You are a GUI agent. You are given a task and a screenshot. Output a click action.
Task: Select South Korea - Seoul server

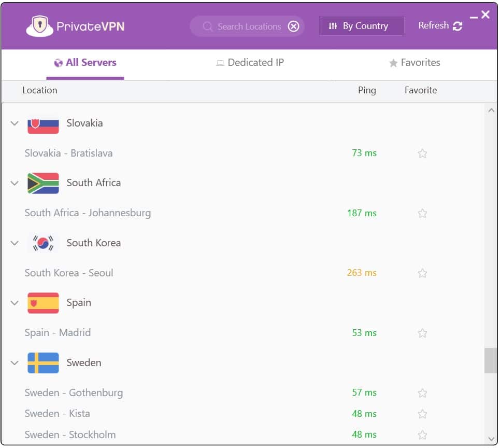click(x=69, y=273)
